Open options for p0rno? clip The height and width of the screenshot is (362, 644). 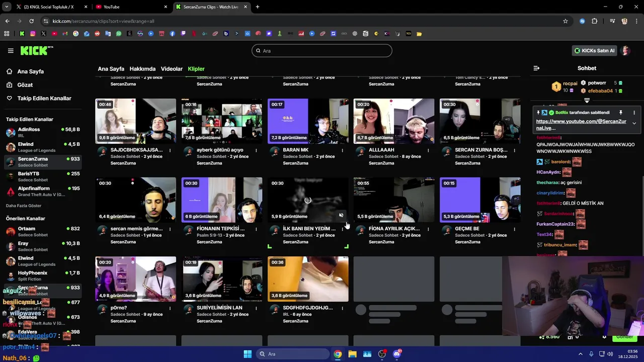tap(170, 308)
